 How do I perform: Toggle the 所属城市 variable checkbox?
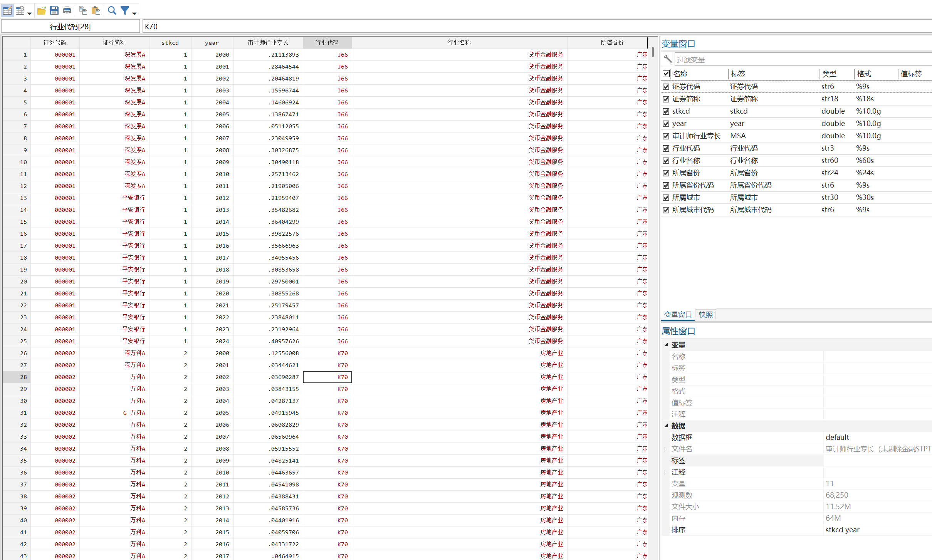[x=666, y=198]
